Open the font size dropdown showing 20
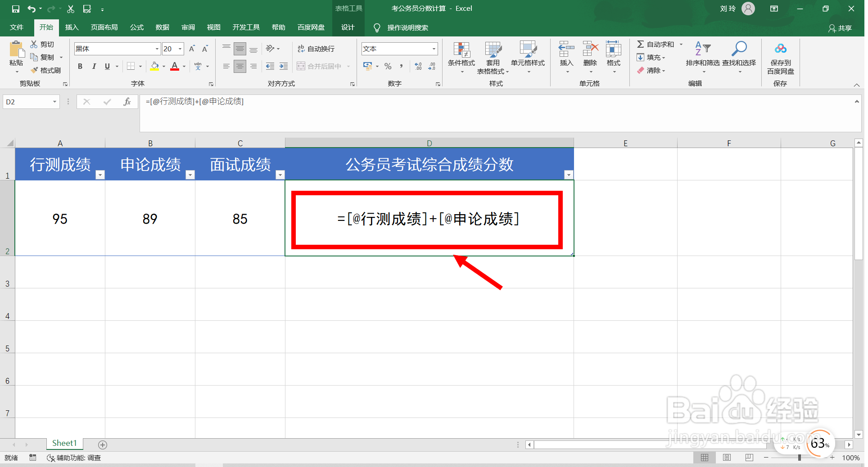The image size is (868, 467). click(179, 49)
